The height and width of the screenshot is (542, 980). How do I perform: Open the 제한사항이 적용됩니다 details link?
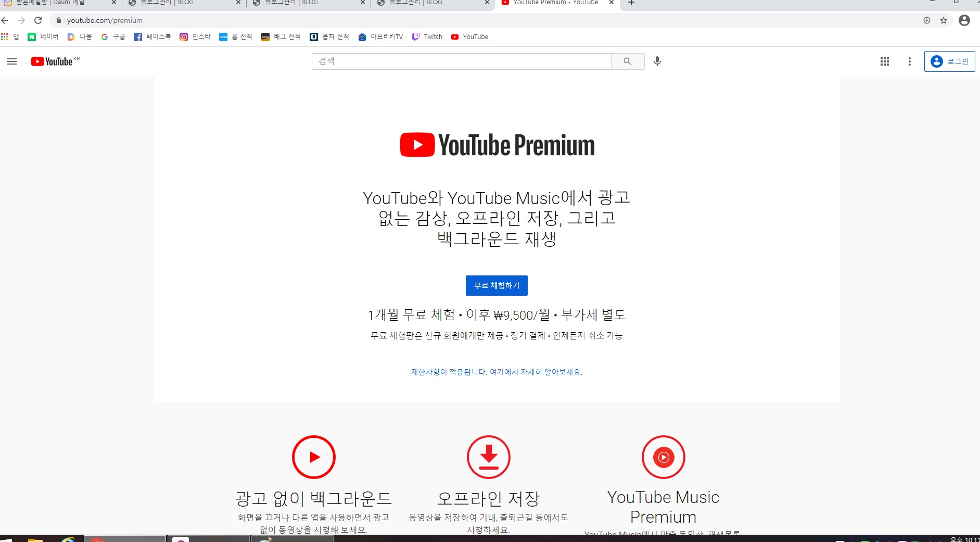coord(497,372)
